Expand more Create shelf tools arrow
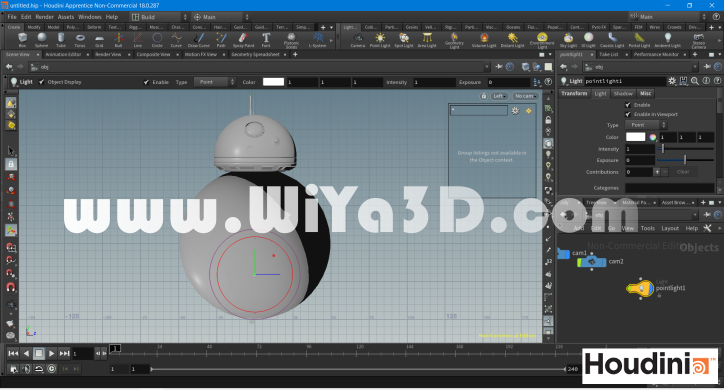Image resolution: width=724 pixels, height=390 pixels. click(331, 40)
